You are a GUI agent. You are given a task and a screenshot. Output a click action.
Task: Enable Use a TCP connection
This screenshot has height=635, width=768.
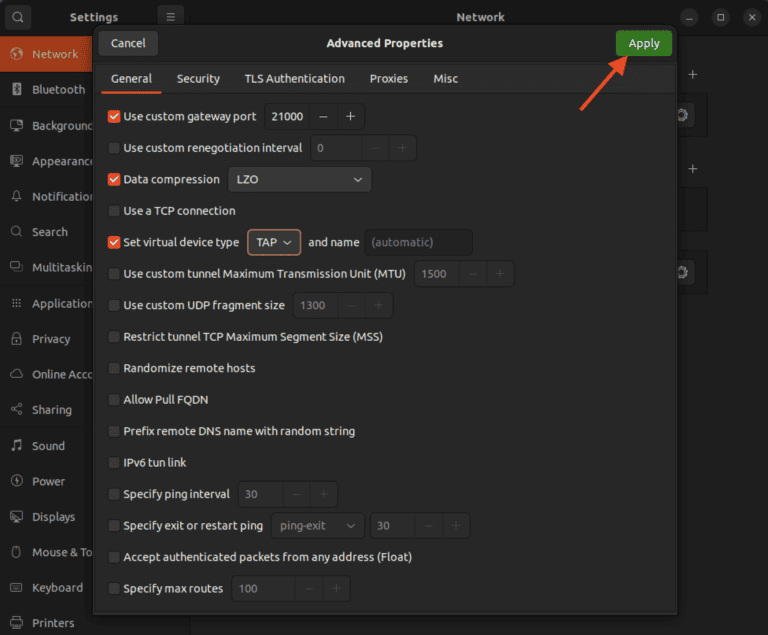(114, 211)
